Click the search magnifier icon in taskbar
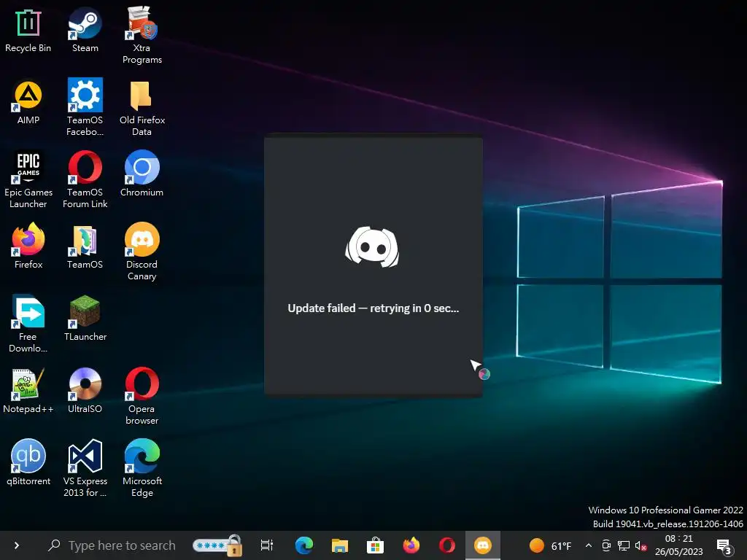Image resolution: width=747 pixels, height=560 pixels. coord(54,545)
